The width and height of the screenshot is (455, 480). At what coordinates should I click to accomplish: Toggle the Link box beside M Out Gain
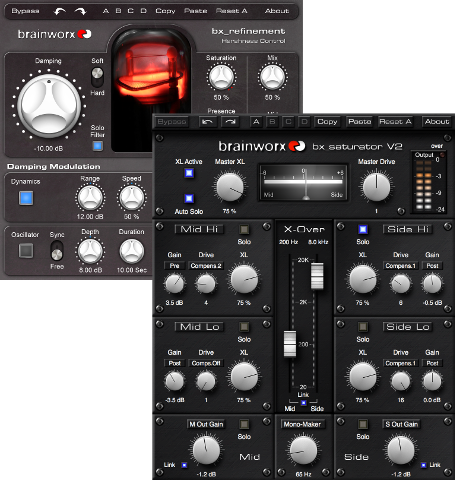(x=184, y=465)
